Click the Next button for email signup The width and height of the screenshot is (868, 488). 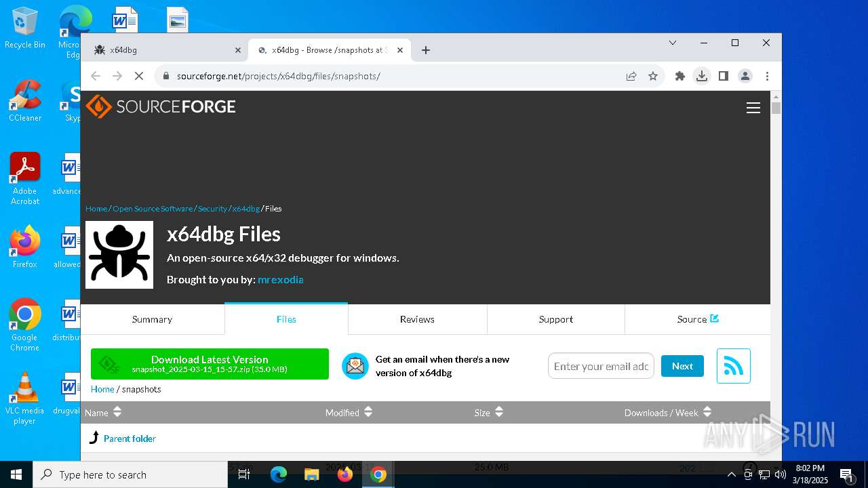682,366
